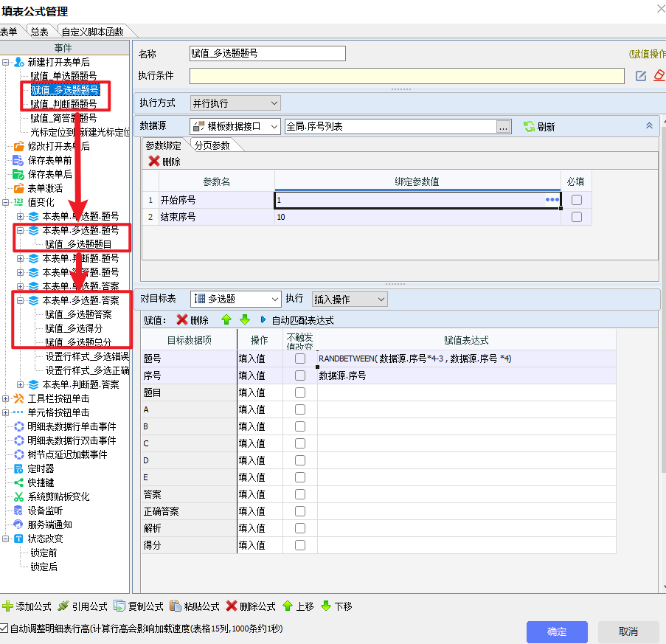Click the 粘贴公式 clipboard icon
This screenshot has width=666, height=644.
(175, 606)
